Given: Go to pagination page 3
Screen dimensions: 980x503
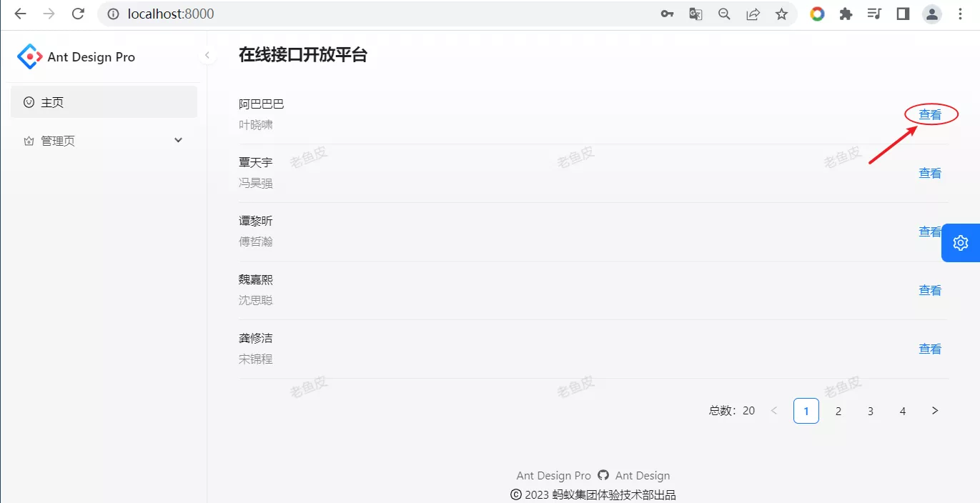Looking at the screenshot, I should [x=871, y=411].
